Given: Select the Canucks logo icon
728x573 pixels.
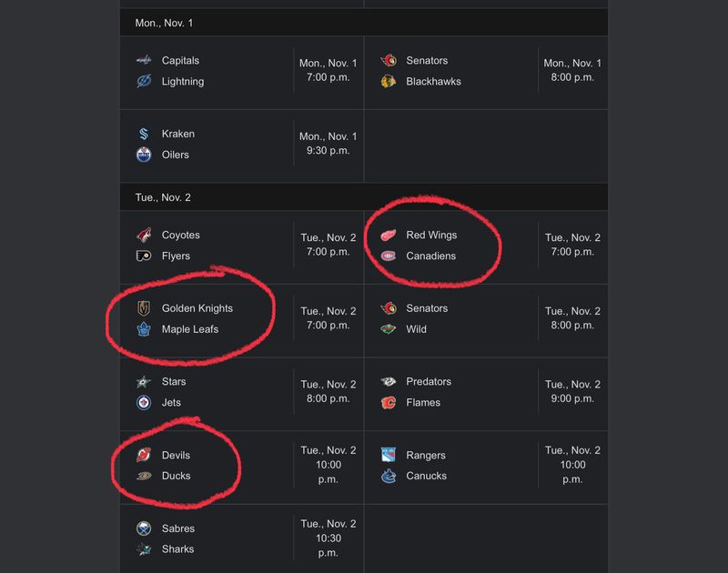Looking at the screenshot, I should click(x=389, y=476).
